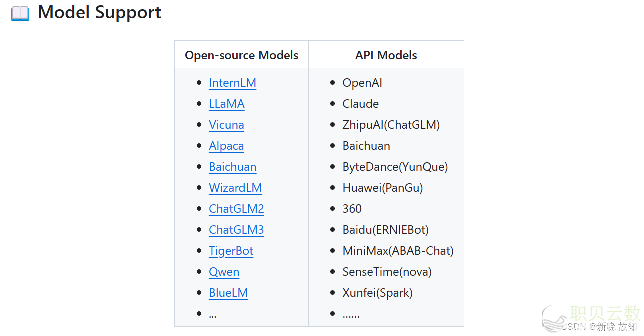Screen dimensions: 644x336
Task: Select the Huawei(PanGu) entry
Action: click(x=382, y=188)
